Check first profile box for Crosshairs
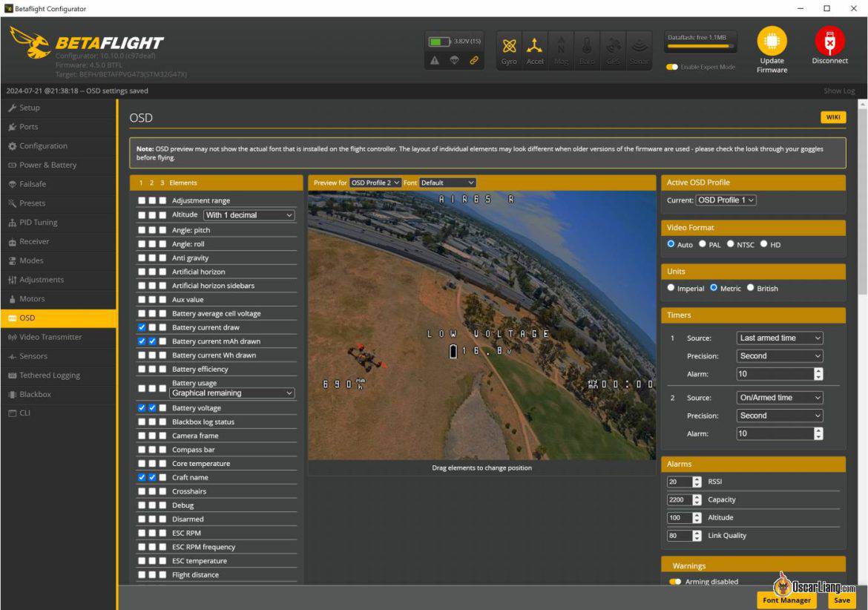 (142, 491)
